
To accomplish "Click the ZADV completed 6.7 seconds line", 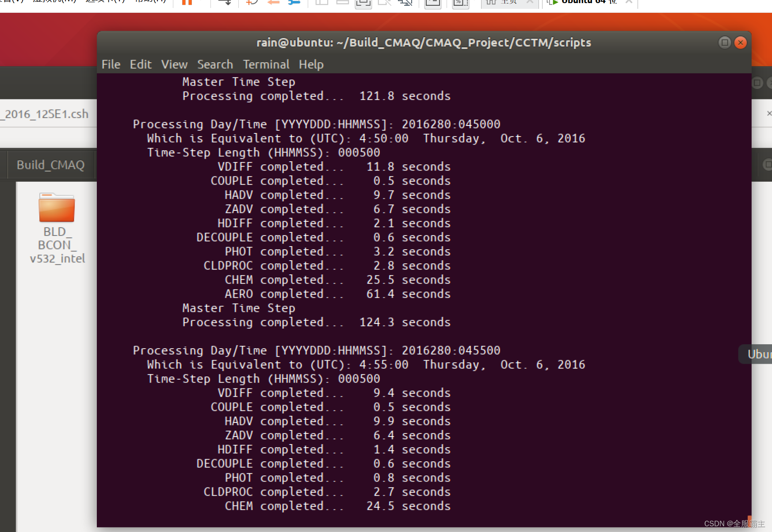I will tap(338, 209).
